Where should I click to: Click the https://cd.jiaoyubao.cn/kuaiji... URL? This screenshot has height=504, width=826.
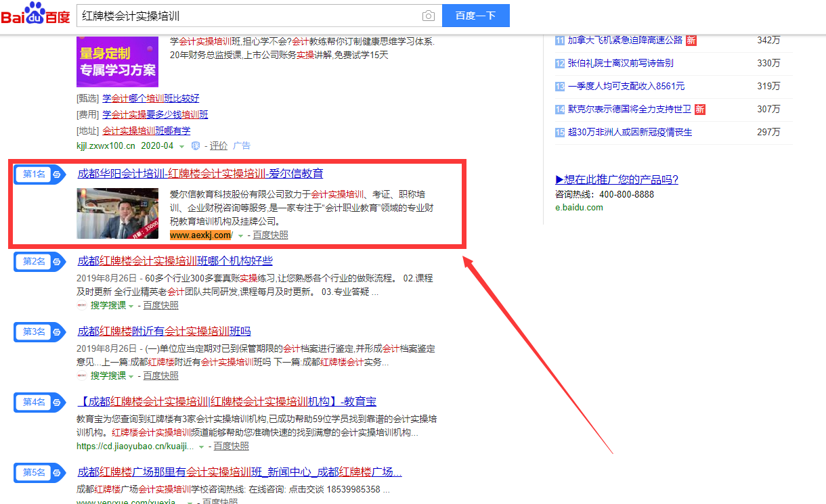136,446
